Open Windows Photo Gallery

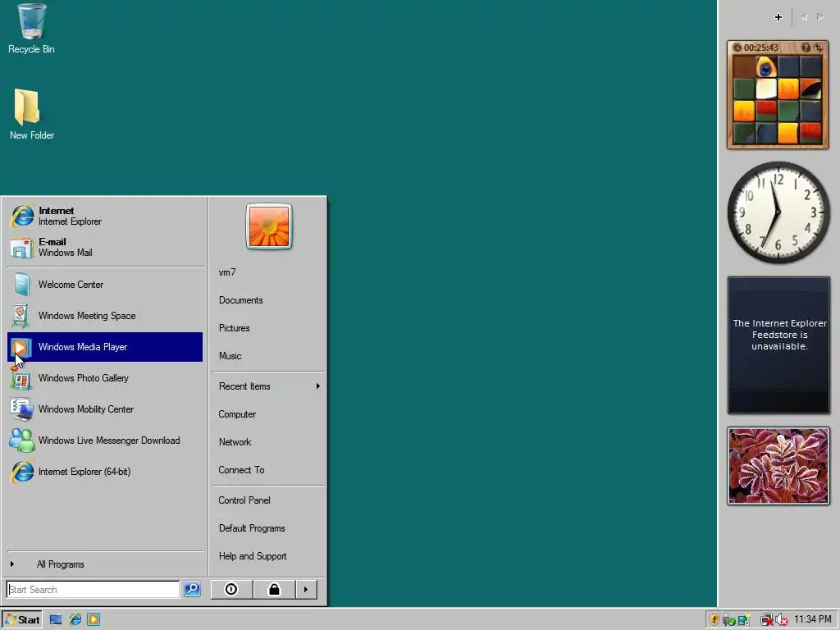pos(105,378)
